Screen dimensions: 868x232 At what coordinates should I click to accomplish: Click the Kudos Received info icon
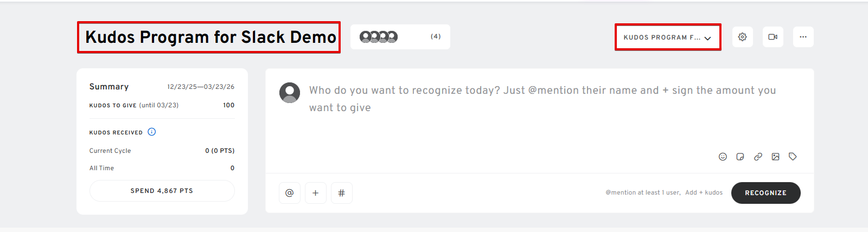coord(152,132)
